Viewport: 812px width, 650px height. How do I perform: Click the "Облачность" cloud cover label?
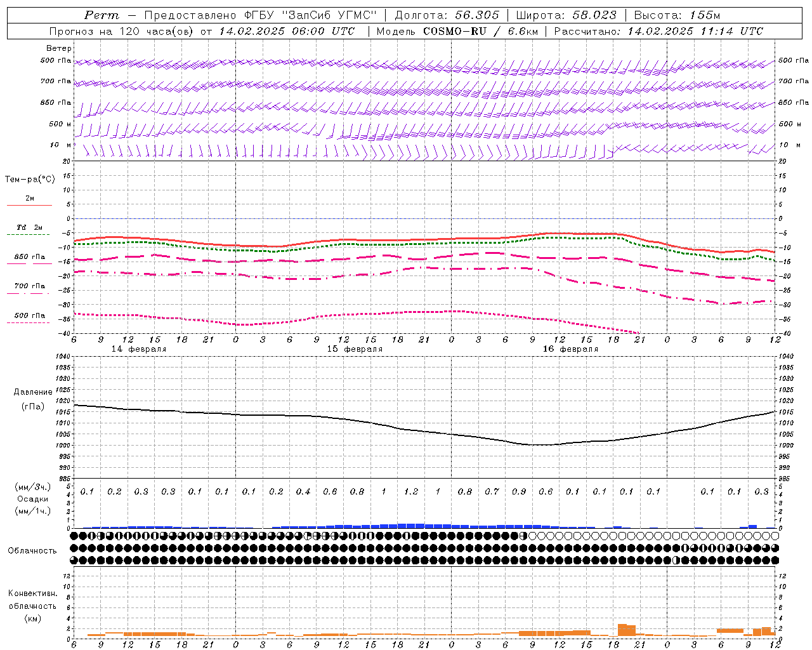click(x=32, y=550)
